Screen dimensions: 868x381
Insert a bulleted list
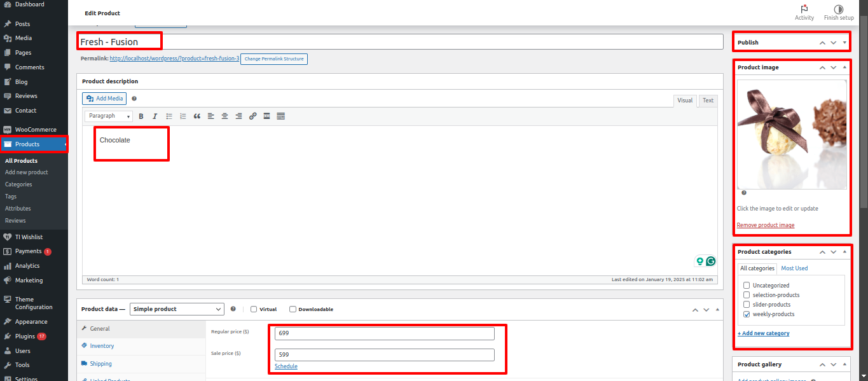coord(169,116)
